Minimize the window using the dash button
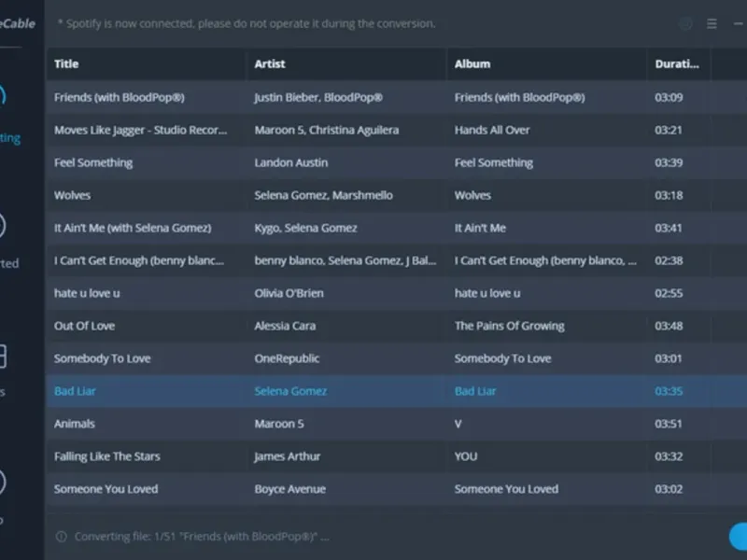Screen dimensions: 747x560 coord(736,23)
